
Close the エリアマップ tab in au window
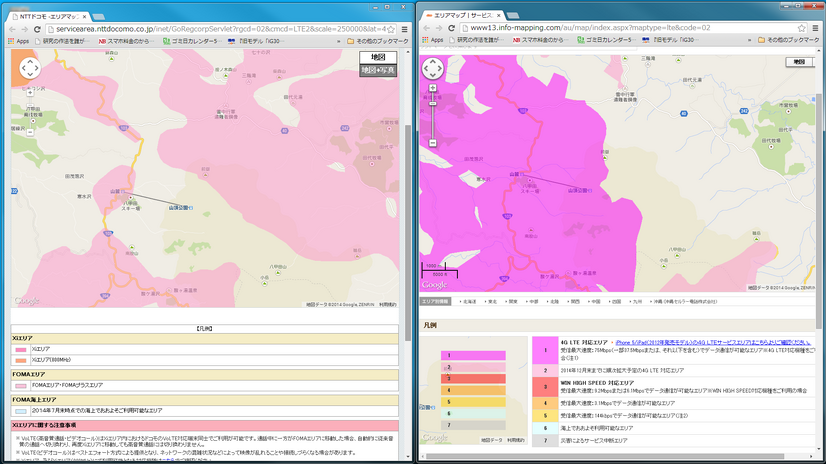click(498, 16)
